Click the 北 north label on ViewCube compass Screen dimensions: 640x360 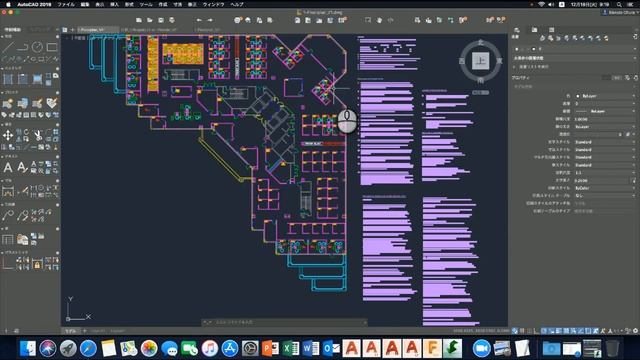coord(480,42)
